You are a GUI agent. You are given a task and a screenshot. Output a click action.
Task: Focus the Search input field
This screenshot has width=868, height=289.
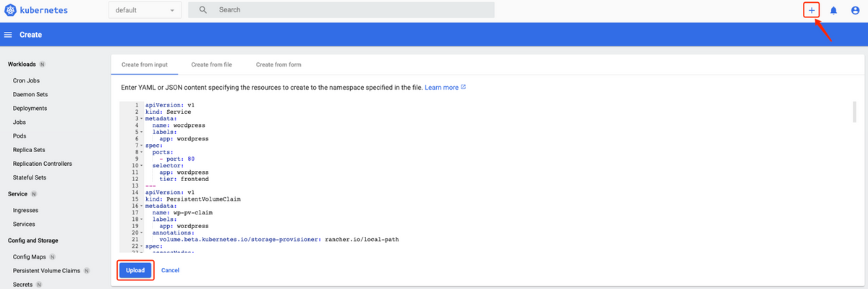point(341,10)
